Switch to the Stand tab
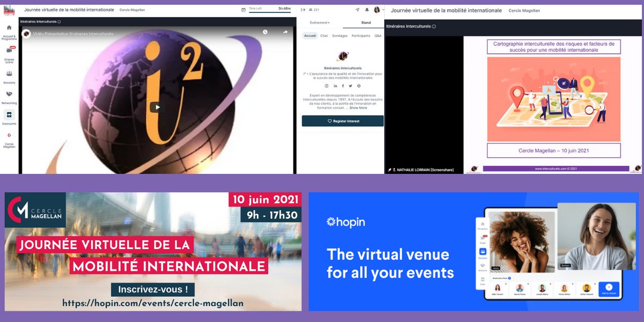The height and width of the screenshot is (322, 644). tap(366, 23)
